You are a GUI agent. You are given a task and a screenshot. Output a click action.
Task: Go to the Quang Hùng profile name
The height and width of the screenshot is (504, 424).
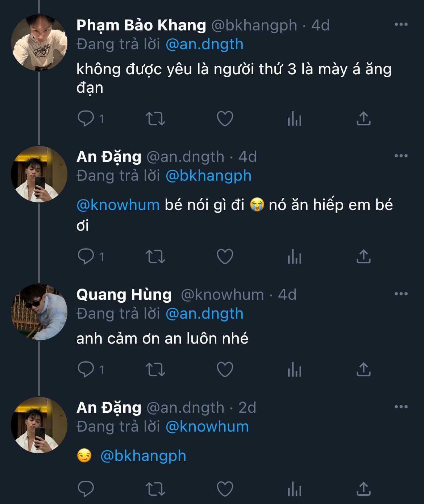click(124, 295)
